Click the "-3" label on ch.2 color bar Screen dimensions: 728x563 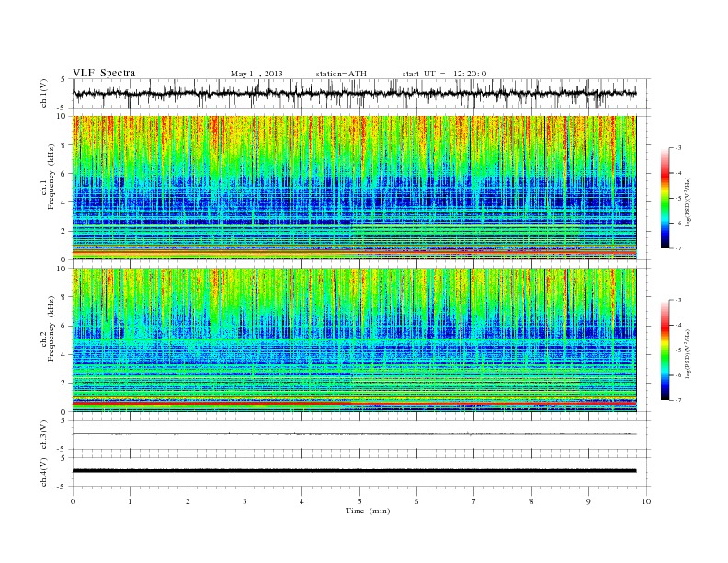point(678,300)
